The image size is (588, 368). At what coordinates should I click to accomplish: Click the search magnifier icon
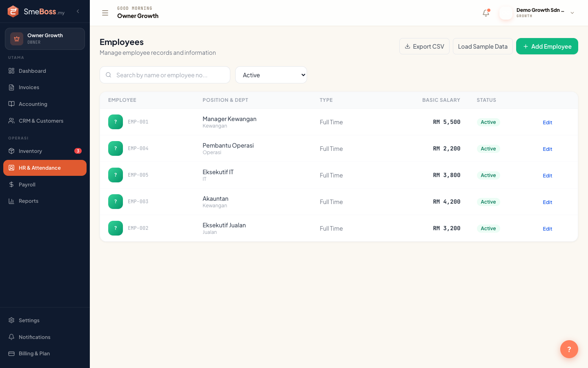pos(109,75)
